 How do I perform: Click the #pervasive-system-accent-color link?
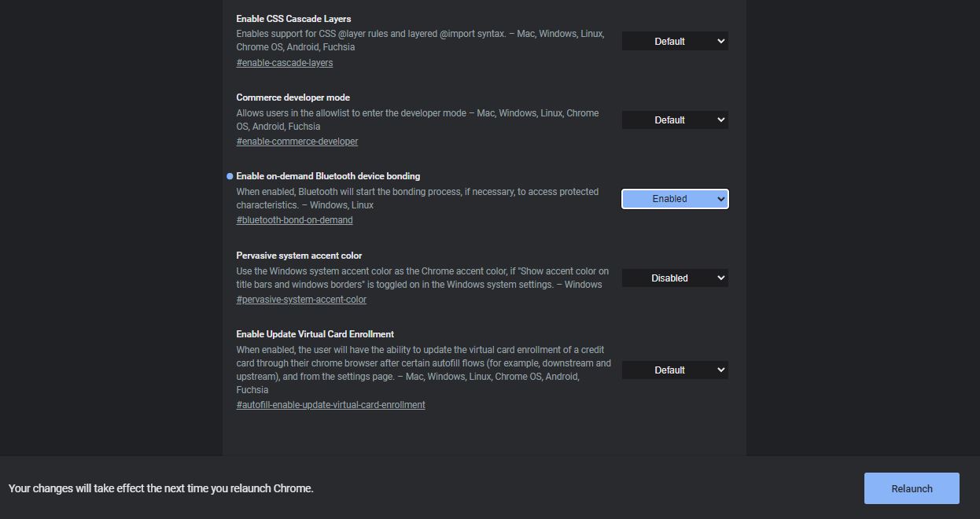(301, 300)
